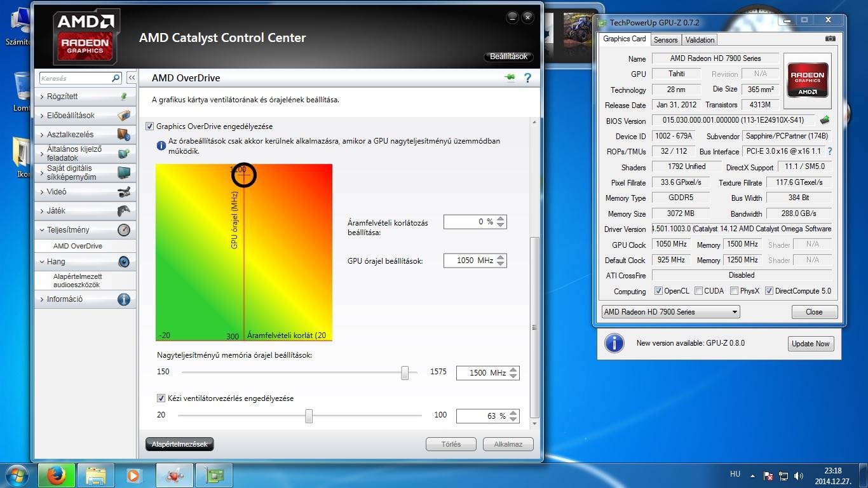Image resolution: width=868 pixels, height=488 pixels.
Task: Click the pin icon on the Rögzített row
Action: pos(124,97)
